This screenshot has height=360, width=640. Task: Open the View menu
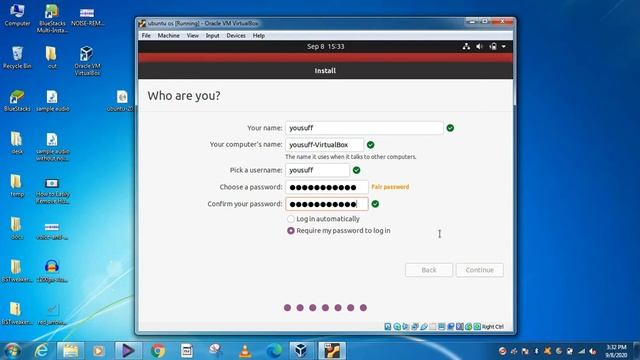(x=193, y=36)
